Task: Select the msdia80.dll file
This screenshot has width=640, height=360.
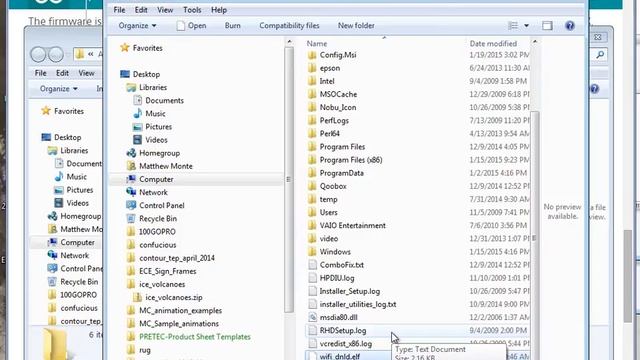Action: click(x=333, y=317)
